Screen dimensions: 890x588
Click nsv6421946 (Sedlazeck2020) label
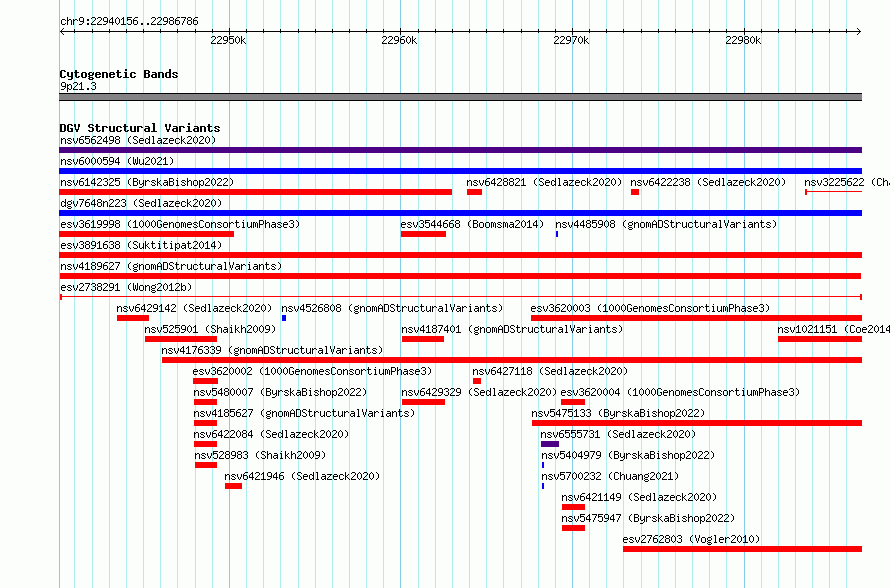pos(302,476)
